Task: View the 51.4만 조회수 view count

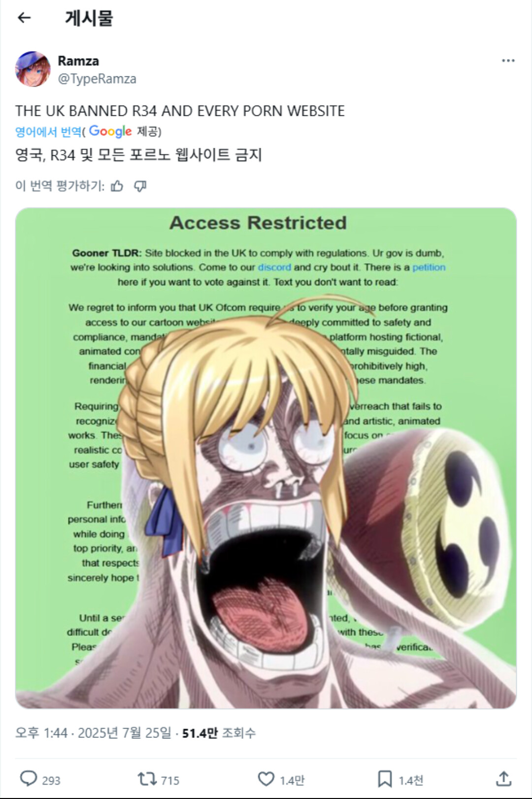Action: point(219,733)
